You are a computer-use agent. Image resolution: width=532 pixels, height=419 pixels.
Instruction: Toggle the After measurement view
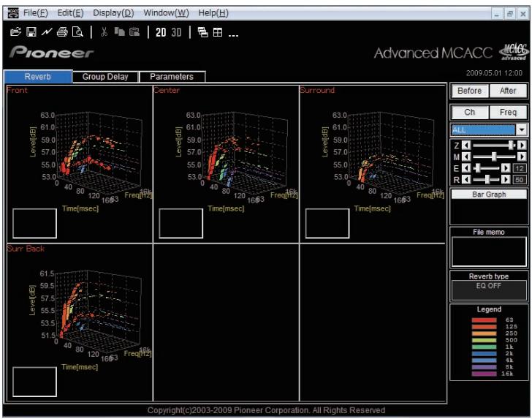pyautogui.click(x=508, y=91)
